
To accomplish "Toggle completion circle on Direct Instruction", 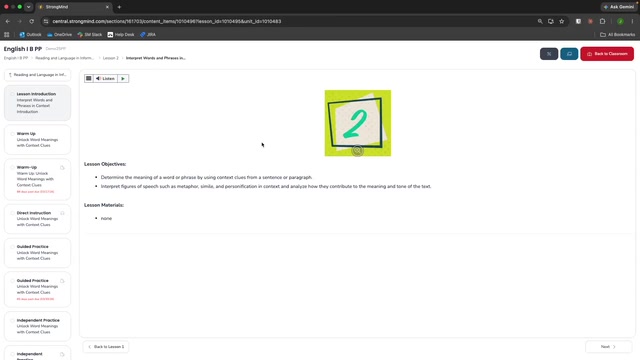I will 12,213.
